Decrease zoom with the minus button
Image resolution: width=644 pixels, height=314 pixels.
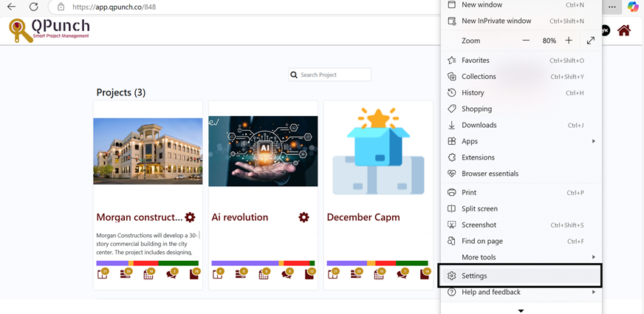(526, 41)
